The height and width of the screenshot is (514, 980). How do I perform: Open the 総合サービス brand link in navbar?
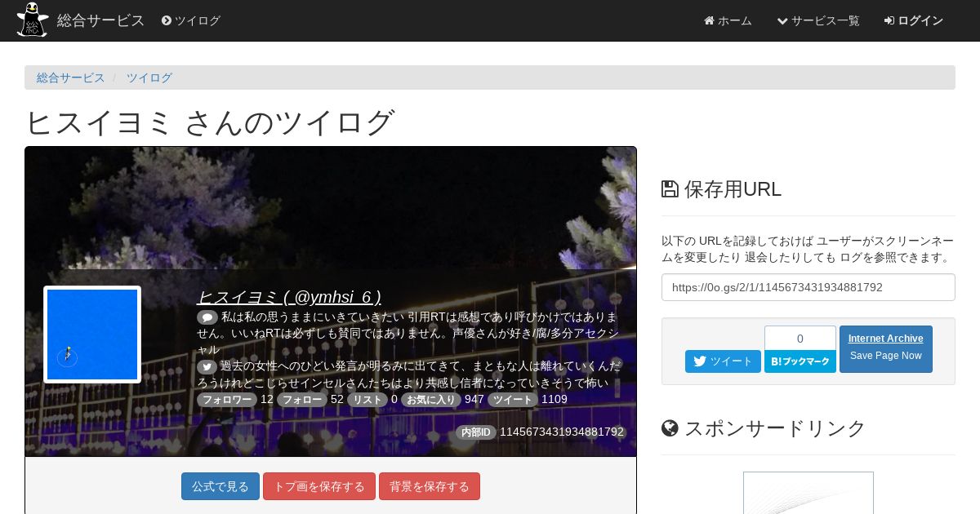[x=100, y=20]
